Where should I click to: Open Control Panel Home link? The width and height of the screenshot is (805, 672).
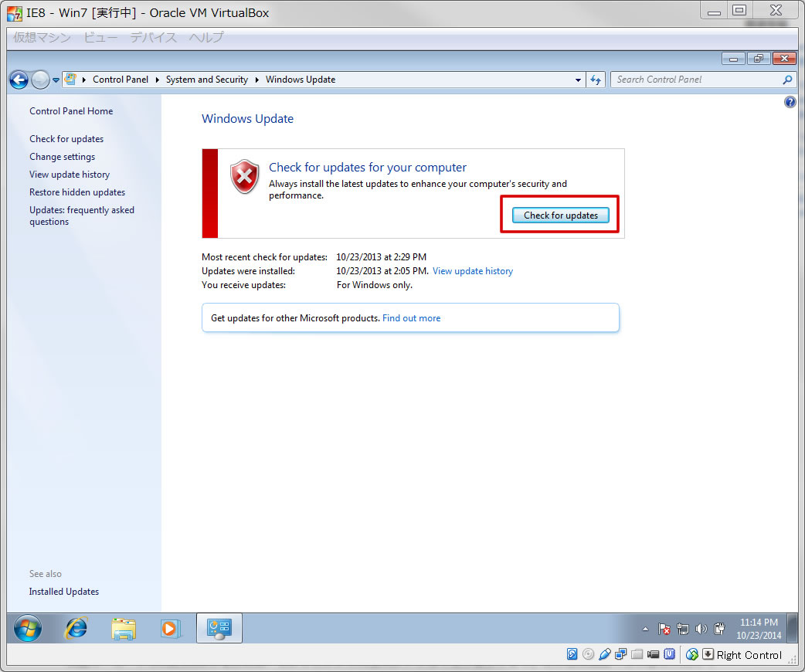coord(71,111)
